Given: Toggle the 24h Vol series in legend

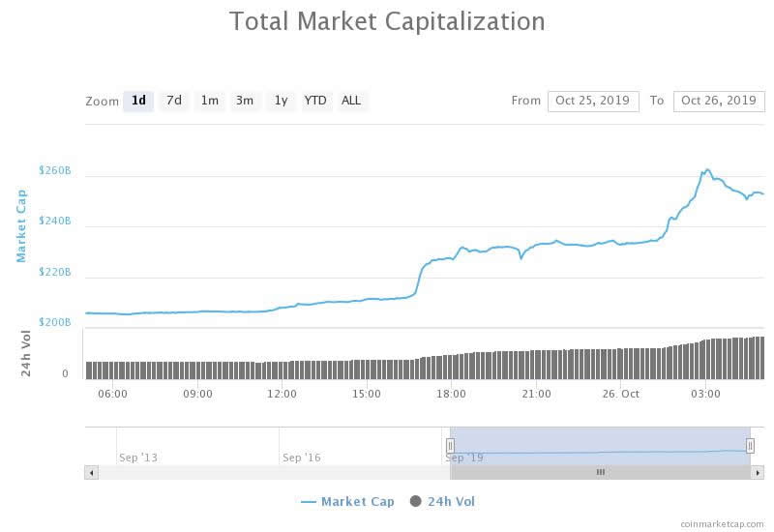Looking at the screenshot, I should pos(443,501).
